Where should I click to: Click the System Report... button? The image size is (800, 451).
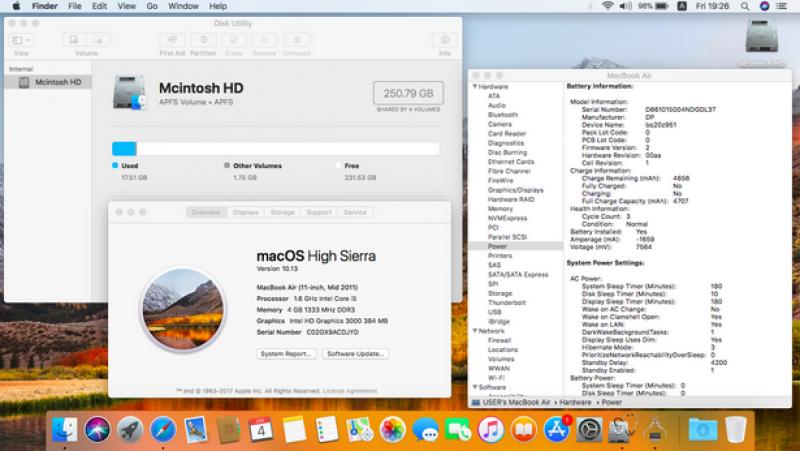(286, 354)
